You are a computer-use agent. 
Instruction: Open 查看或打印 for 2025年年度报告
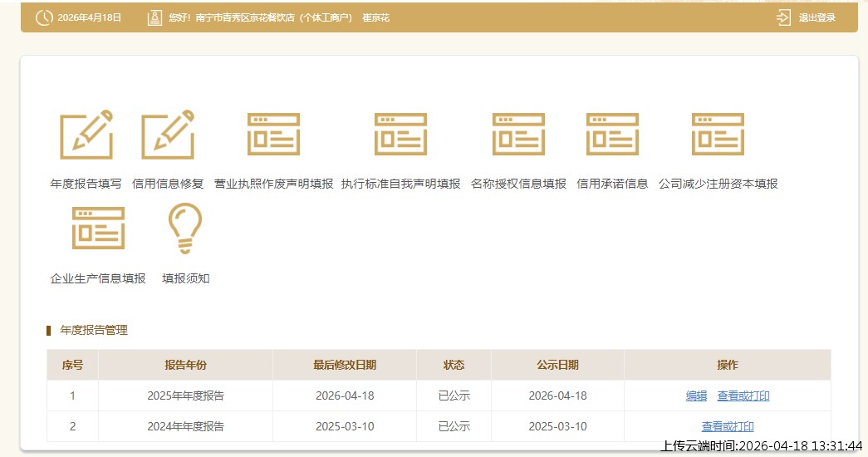click(x=743, y=396)
